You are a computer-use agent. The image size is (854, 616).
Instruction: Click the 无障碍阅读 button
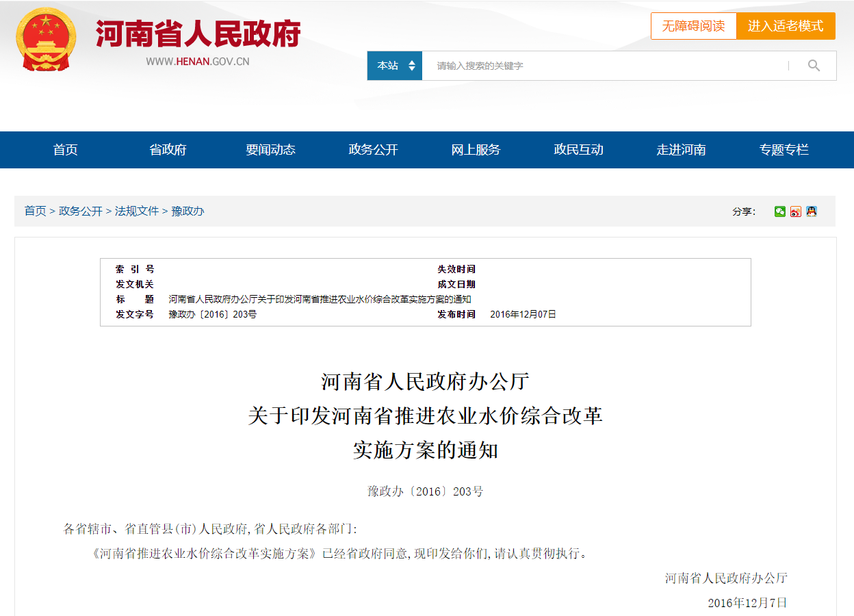point(693,26)
